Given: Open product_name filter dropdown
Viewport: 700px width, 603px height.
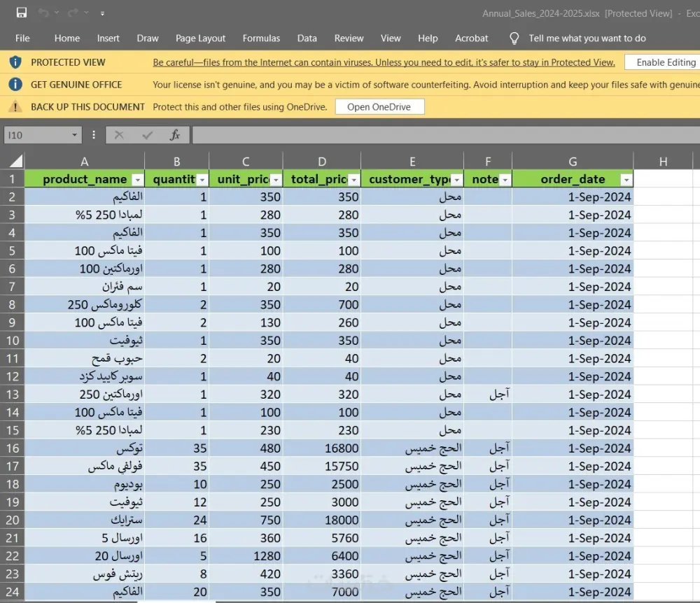Looking at the screenshot, I should coord(138,180).
